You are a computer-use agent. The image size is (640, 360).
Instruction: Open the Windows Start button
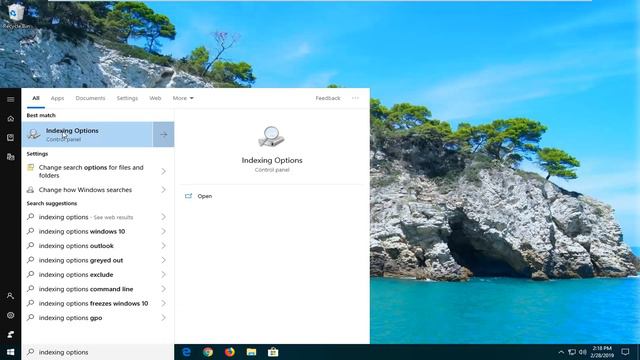(x=11, y=352)
